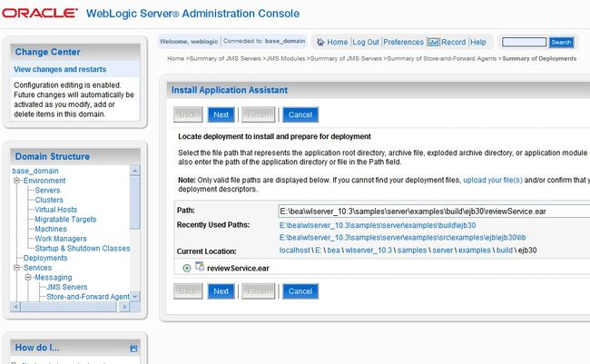Image resolution: width=590 pixels, height=364 pixels.
Task: Collapse the Environment tree node
Action: click(16, 181)
